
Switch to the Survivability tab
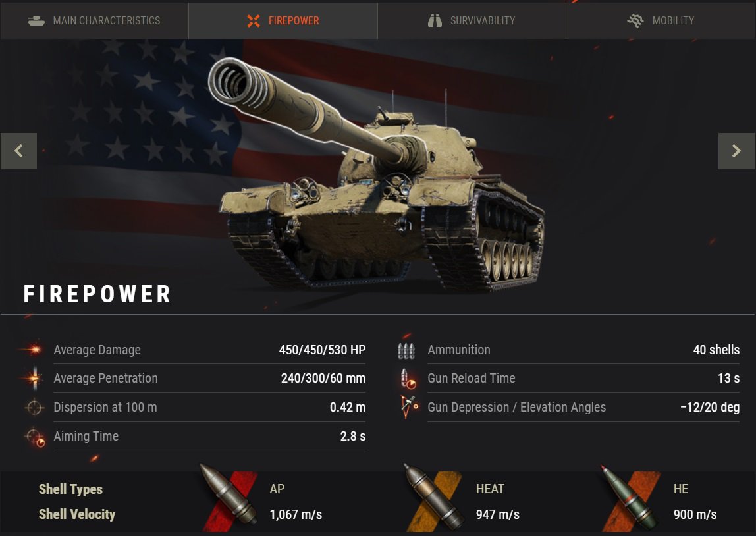point(472,20)
